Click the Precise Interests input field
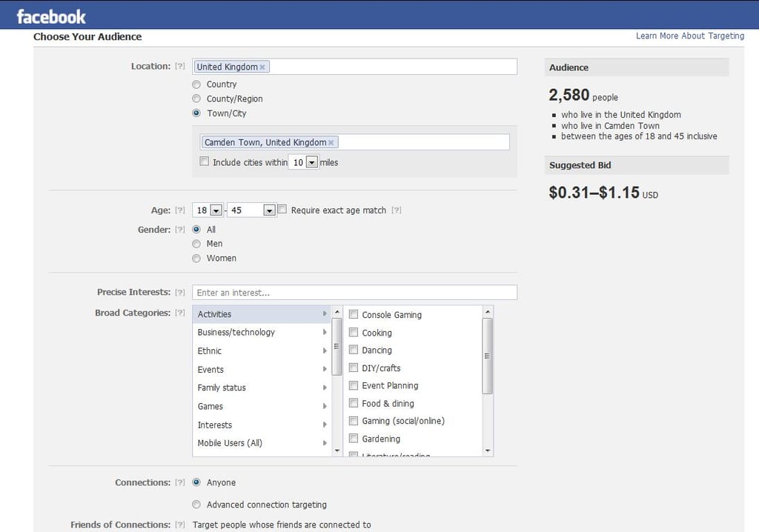759x532 pixels. click(x=355, y=293)
